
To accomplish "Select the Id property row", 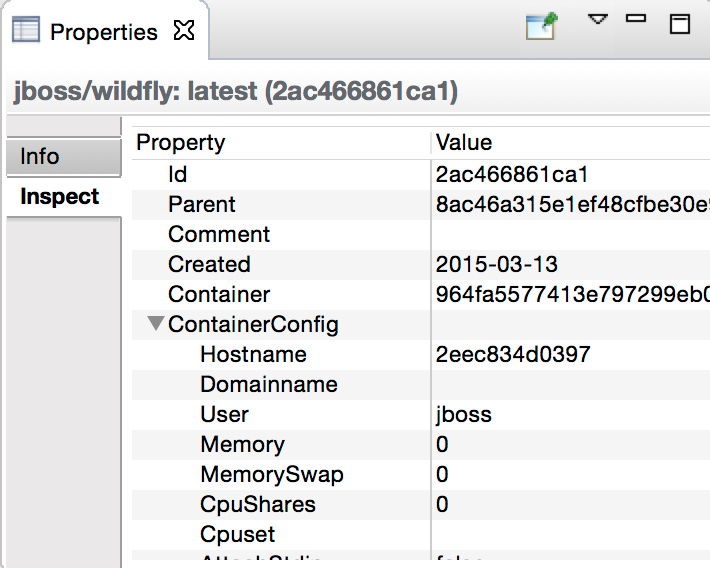I will 178,174.
